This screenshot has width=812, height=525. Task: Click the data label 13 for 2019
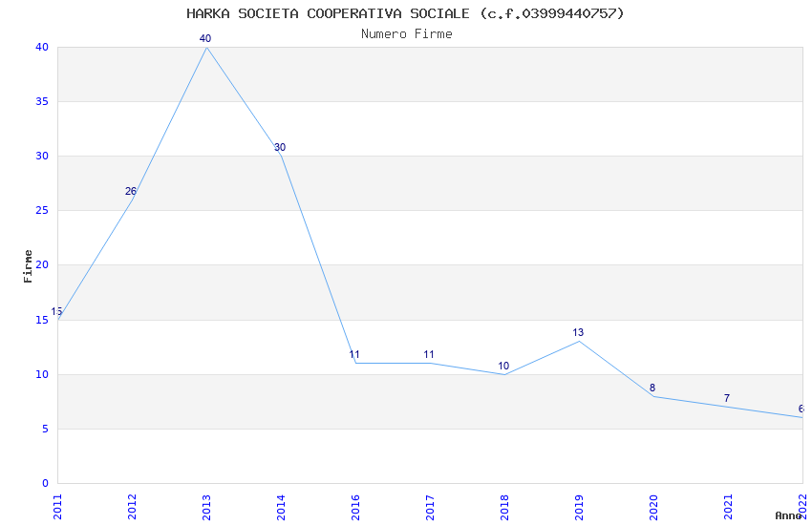[x=578, y=332]
